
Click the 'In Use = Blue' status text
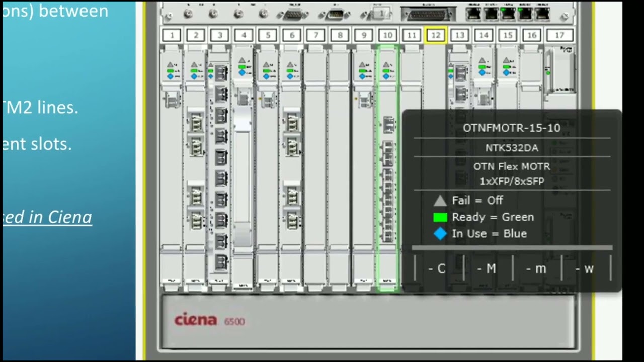[x=490, y=234]
